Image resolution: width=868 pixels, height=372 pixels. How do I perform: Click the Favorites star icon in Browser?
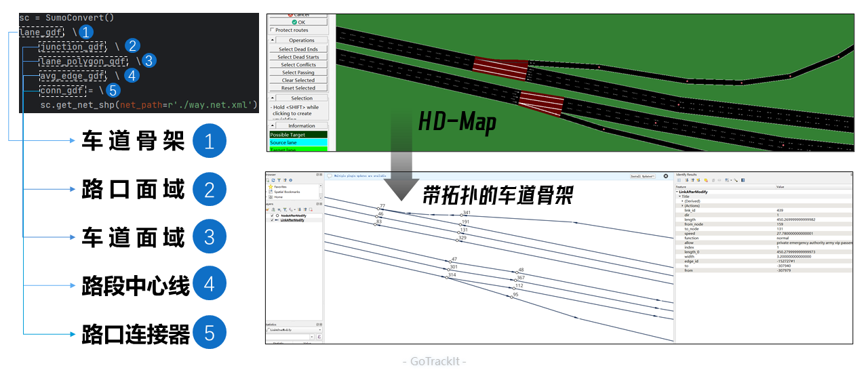(x=271, y=186)
